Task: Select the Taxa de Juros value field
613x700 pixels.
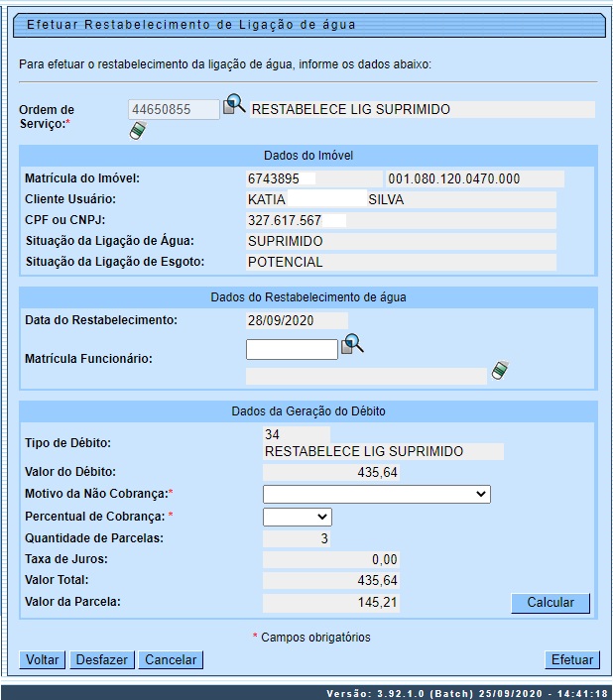Action: [x=331, y=559]
